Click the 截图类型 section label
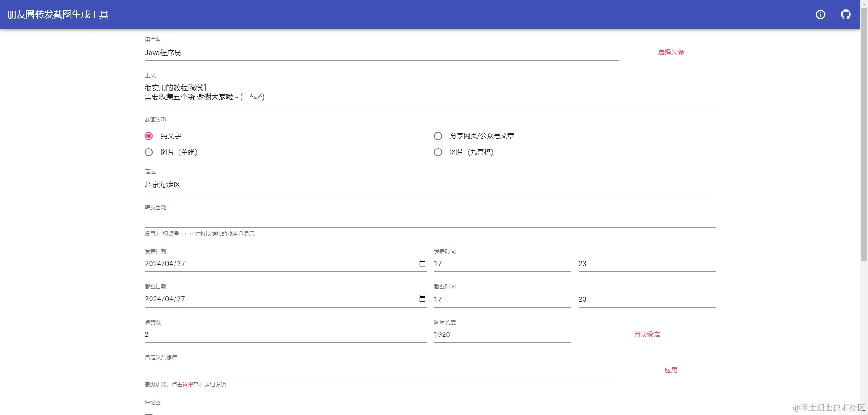 click(x=156, y=120)
